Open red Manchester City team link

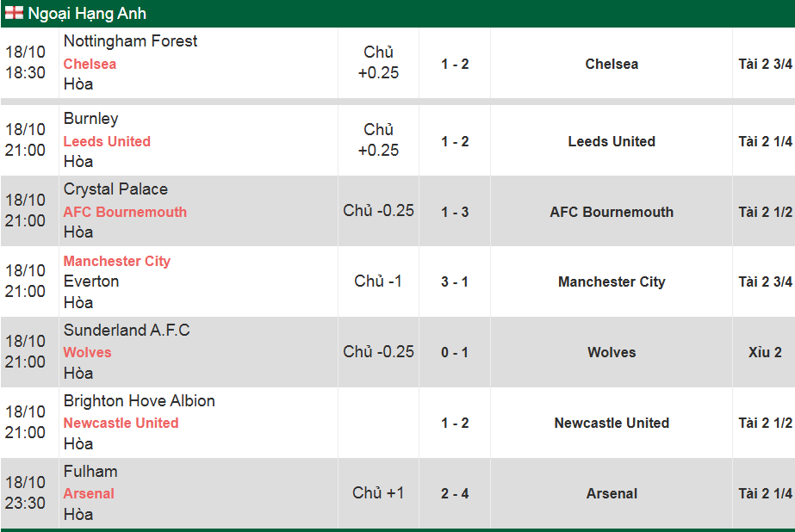click(x=117, y=261)
